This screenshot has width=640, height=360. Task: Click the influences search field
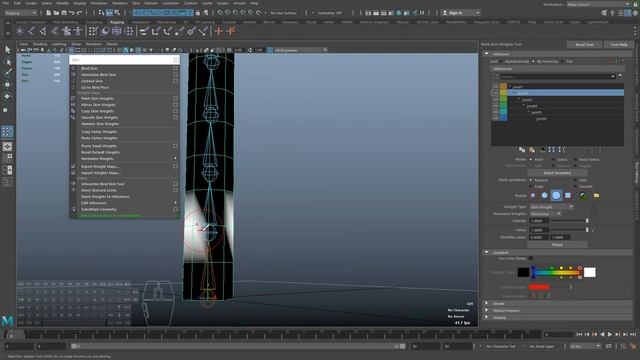(558, 76)
